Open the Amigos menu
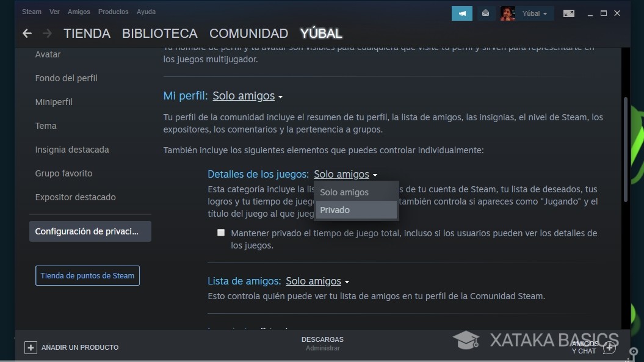Image resolution: width=644 pixels, height=362 pixels. (x=79, y=12)
